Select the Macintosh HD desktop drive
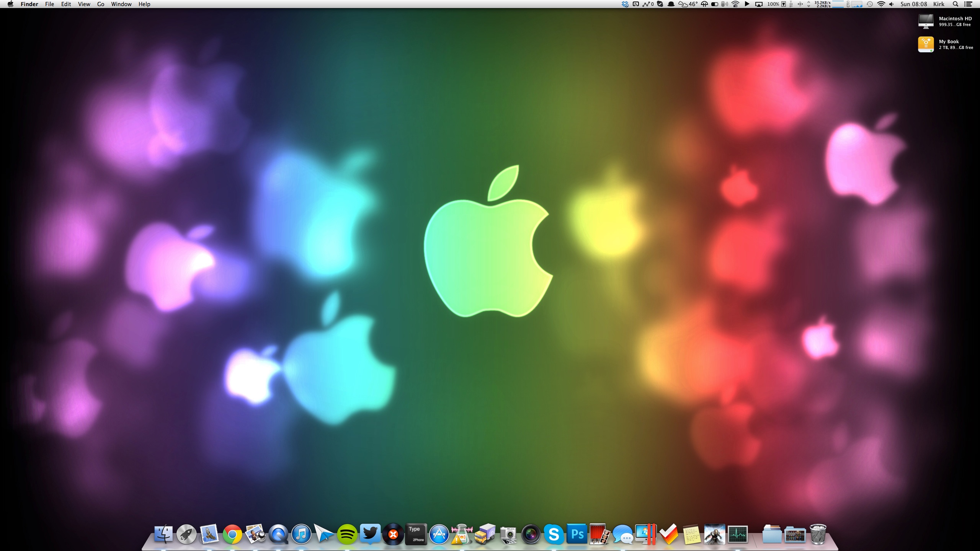The height and width of the screenshot is (551, 980). pos(945,21)
